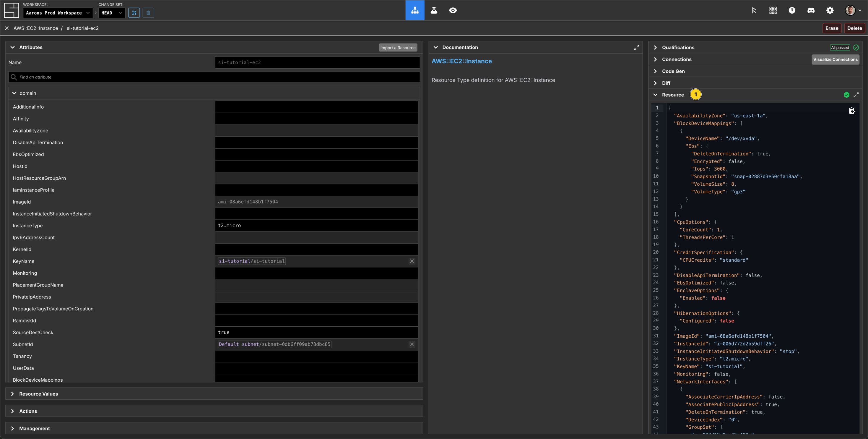
Task: Click the search magnifier icon in attribute finder
Action: coord(14,77)
